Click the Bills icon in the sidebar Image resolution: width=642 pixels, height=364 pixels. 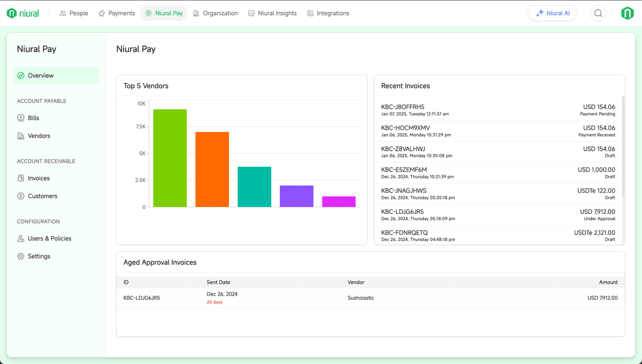coord(21,118)
